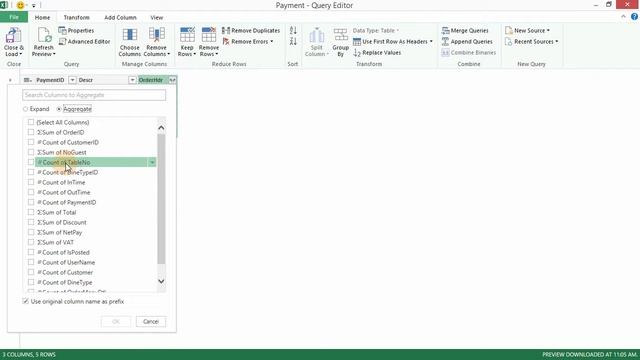Screen dimensions: 640x360
Task: Click the Choose Columns icon
Action: tap(130, 36)
